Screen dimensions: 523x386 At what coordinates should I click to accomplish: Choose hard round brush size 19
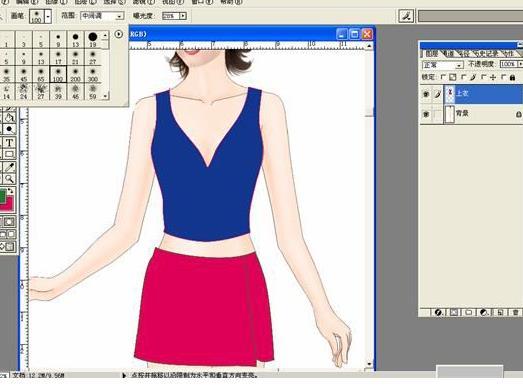pos(93,40)
